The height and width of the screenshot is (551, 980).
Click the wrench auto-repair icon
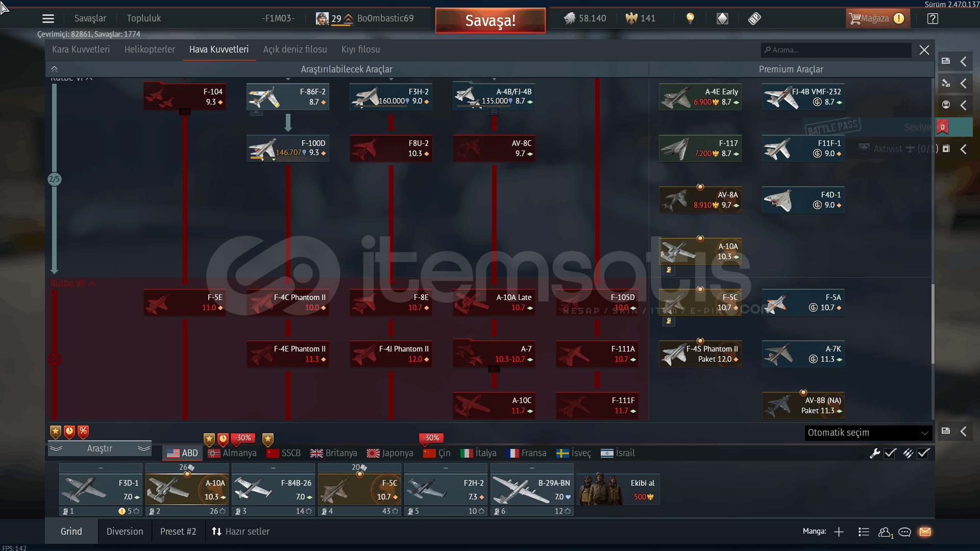click(875, 453)
